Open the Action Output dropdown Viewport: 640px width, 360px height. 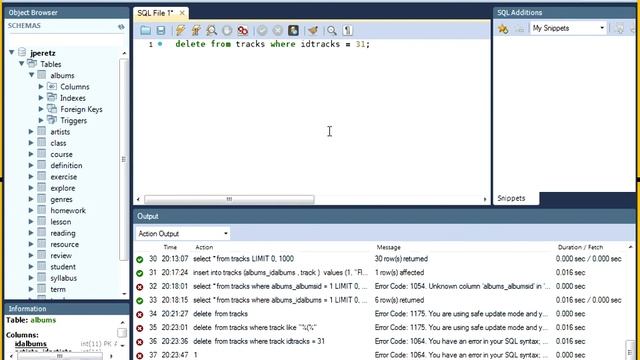point(182,233)
